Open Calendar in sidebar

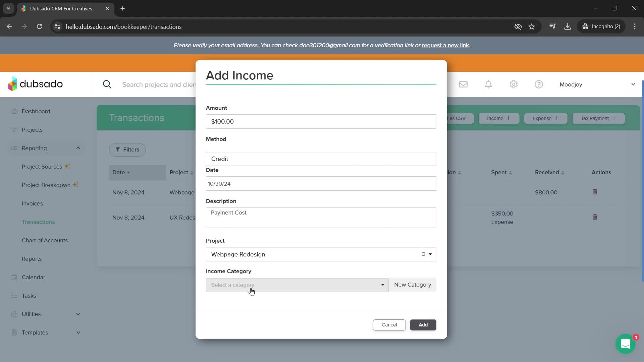[x=34, y=277]
